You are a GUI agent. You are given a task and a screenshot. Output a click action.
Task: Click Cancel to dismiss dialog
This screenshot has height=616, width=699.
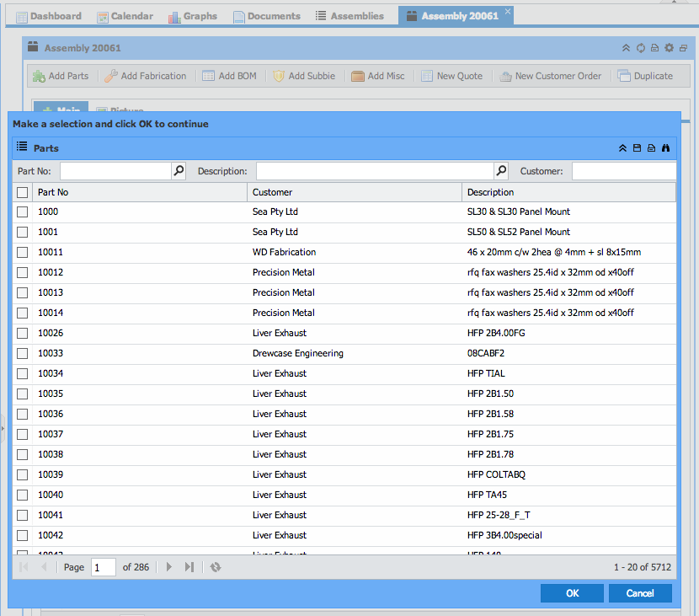pyautogui.click(x=640, y=593)
